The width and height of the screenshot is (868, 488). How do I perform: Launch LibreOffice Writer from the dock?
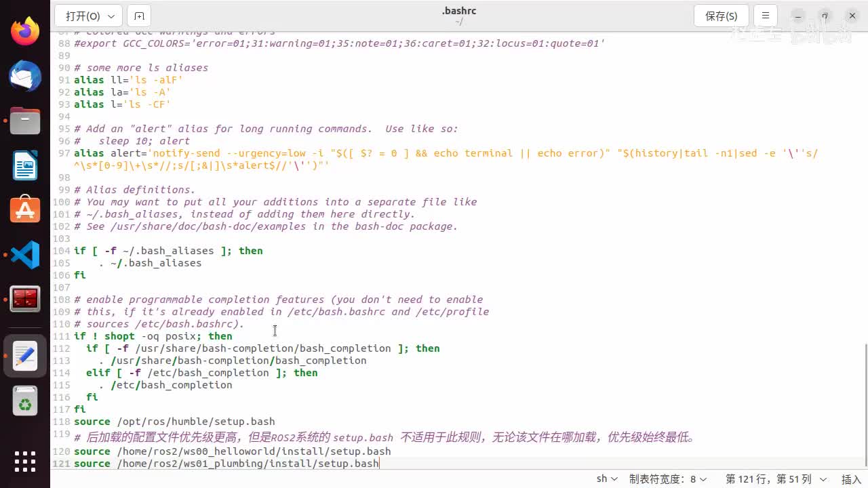point(25,165)
